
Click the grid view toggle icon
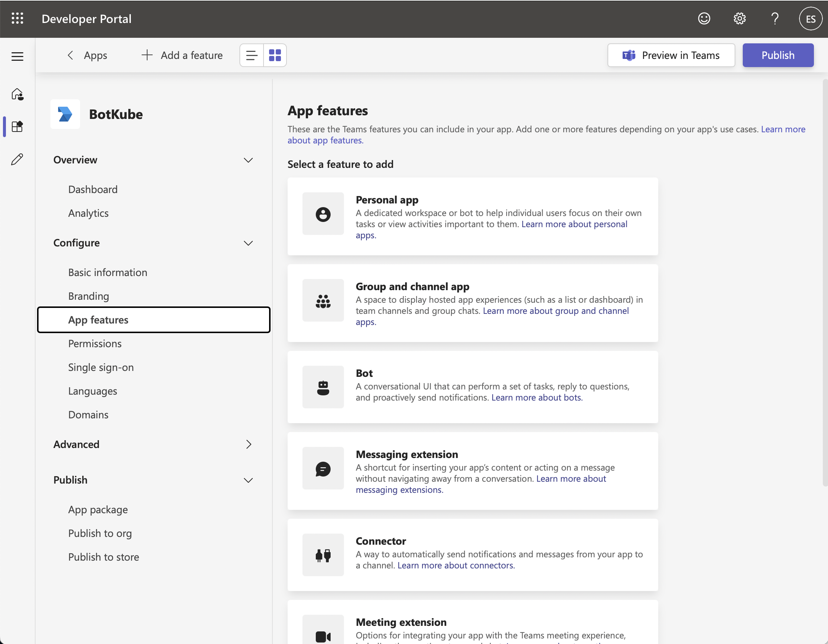pyautogui.click(x=274, y=55)
